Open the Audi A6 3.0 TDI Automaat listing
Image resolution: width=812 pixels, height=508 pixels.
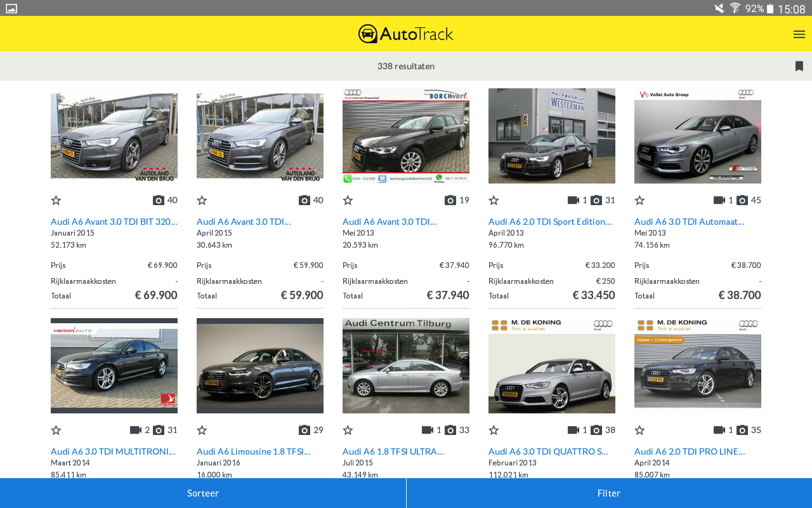pos(690,221)
